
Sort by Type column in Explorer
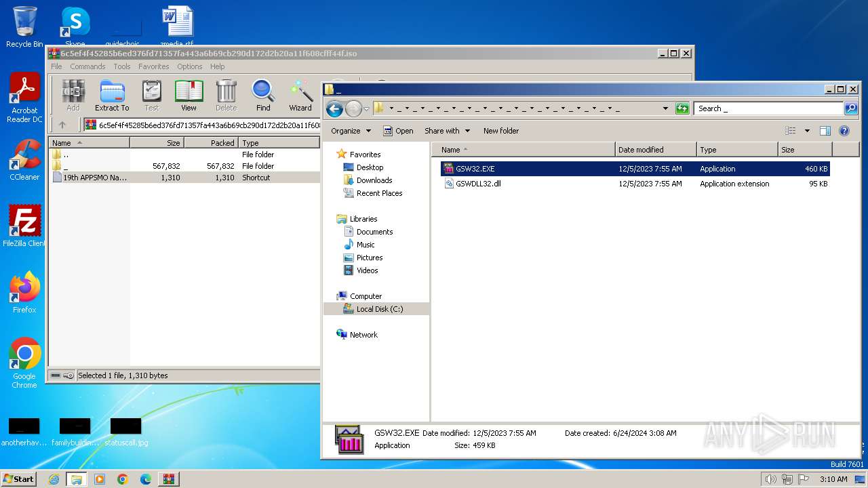(x=737, y=150)
